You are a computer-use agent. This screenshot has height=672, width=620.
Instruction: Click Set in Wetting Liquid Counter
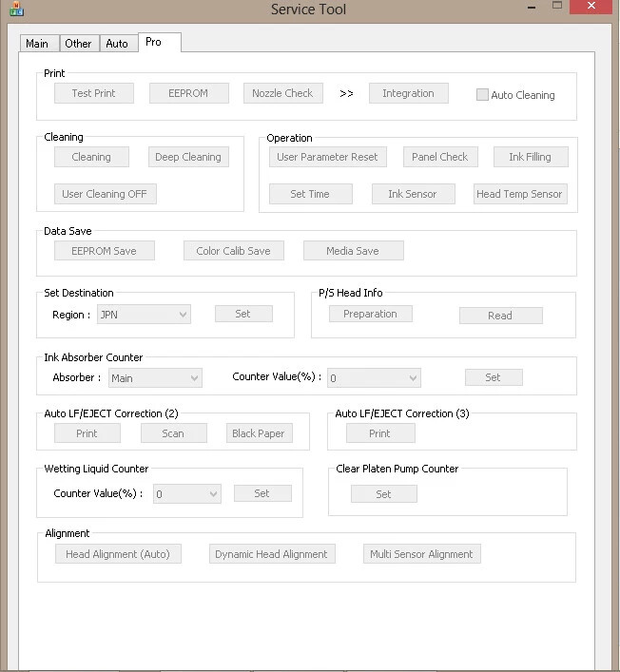(x=262, y=493)
